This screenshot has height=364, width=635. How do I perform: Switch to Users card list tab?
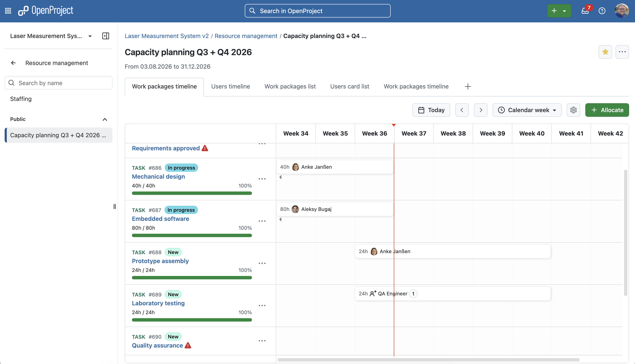click(350, 87)
